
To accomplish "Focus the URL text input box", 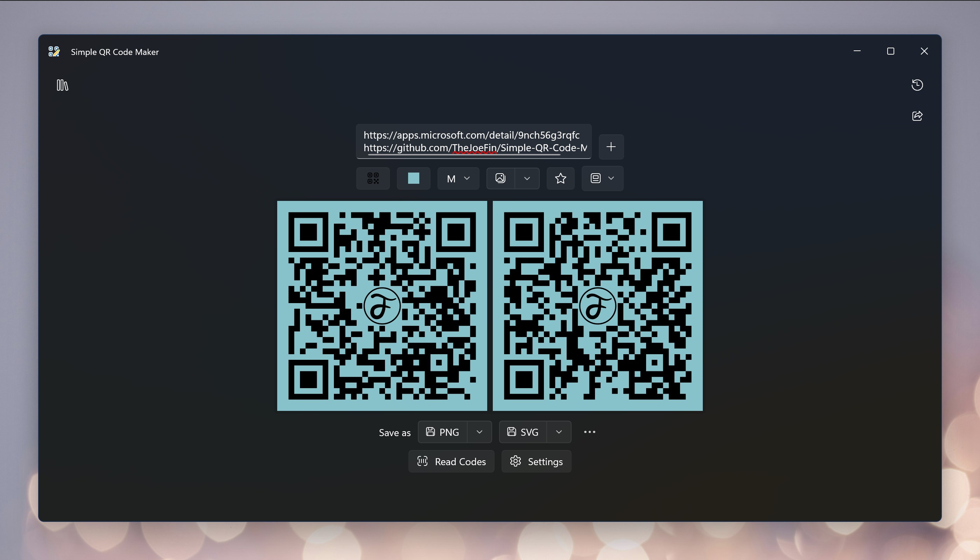I will click(474, 141).
